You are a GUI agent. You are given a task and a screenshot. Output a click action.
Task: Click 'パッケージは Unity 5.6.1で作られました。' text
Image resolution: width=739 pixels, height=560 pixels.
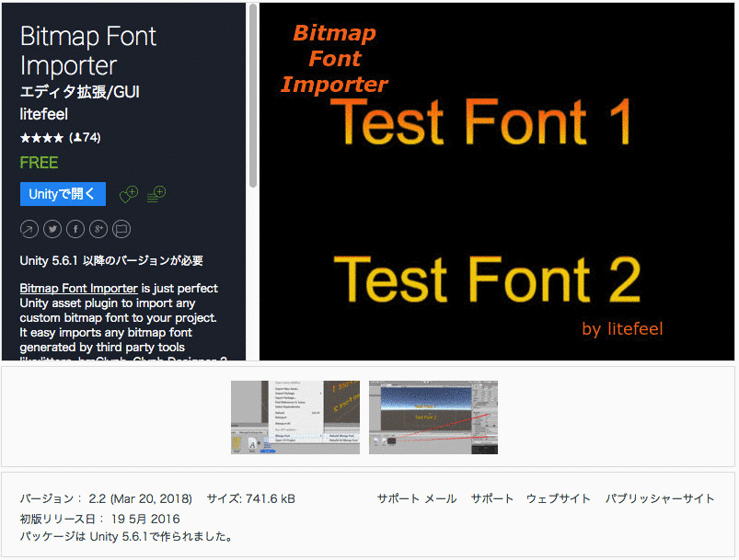(126, 536)
